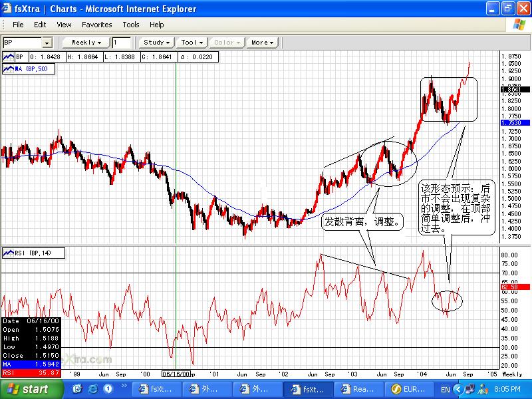Click the Windows flag logo in IE

(x=519, y=25)
